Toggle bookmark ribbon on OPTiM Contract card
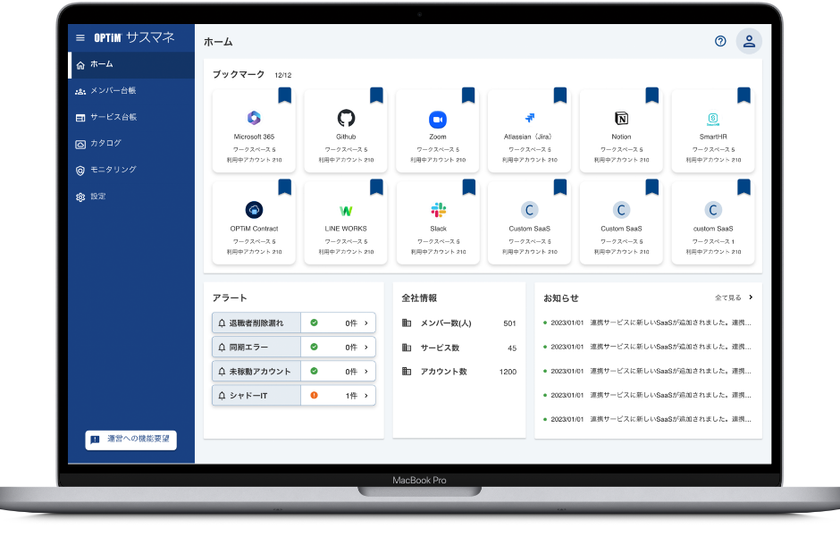This screenshot has height=536, width=840. [285, 187]
